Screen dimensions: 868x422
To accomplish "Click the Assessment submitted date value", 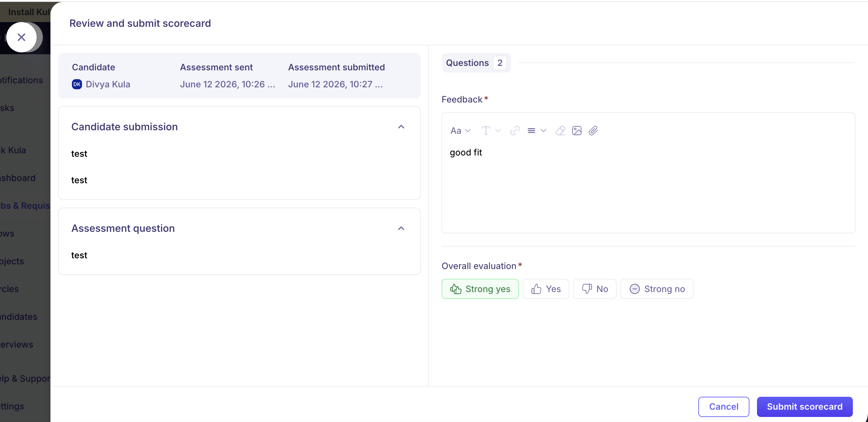I will (x=335, y=84).
